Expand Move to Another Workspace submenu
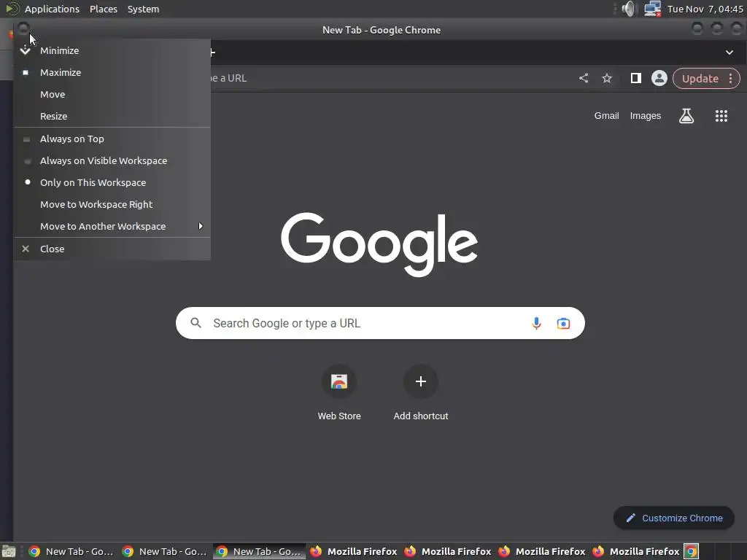 (x=112, y=227)
